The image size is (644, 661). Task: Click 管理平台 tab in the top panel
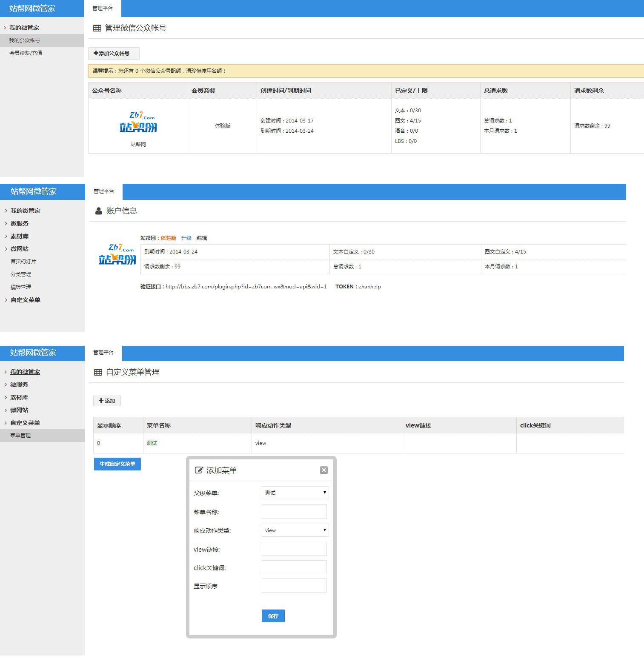coord(103,9)
